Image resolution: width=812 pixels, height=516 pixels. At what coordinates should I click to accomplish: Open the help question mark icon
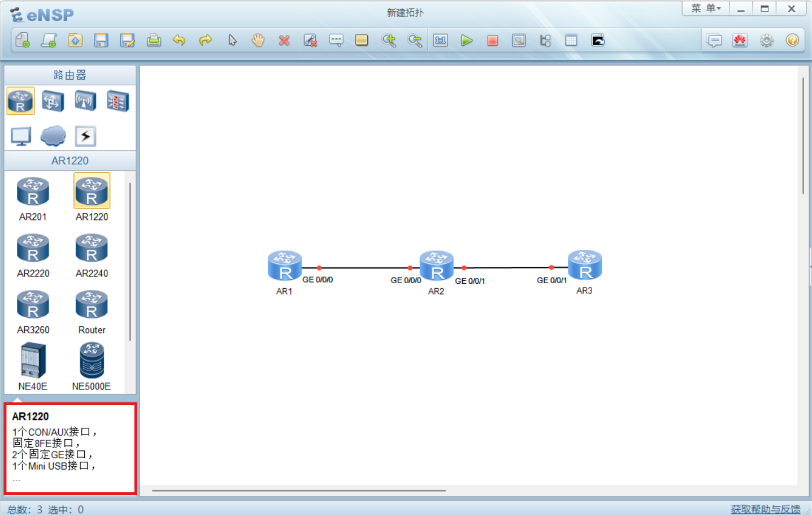792,41
